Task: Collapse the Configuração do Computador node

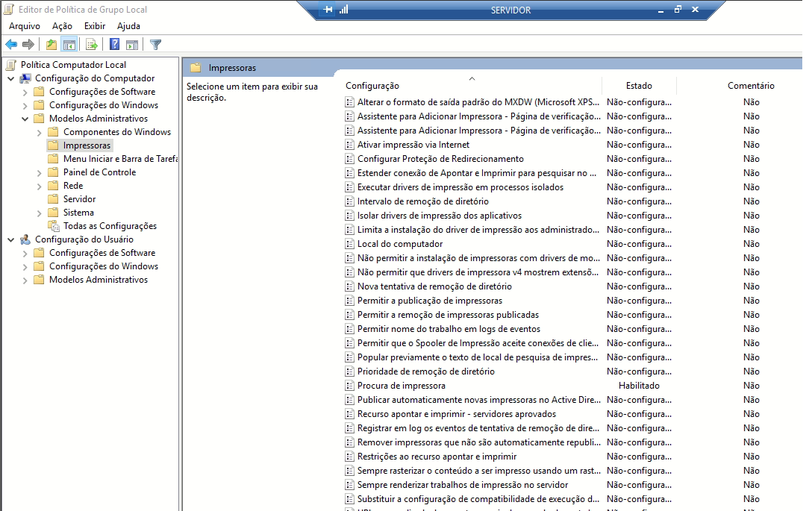Action: point(11,78)
